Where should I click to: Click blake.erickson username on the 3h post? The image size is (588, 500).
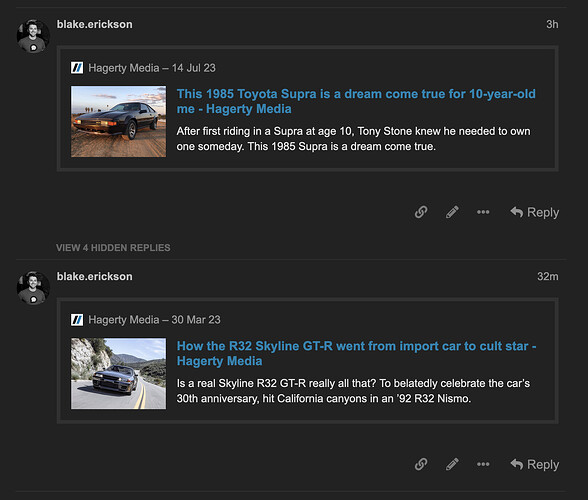[94, 24]
